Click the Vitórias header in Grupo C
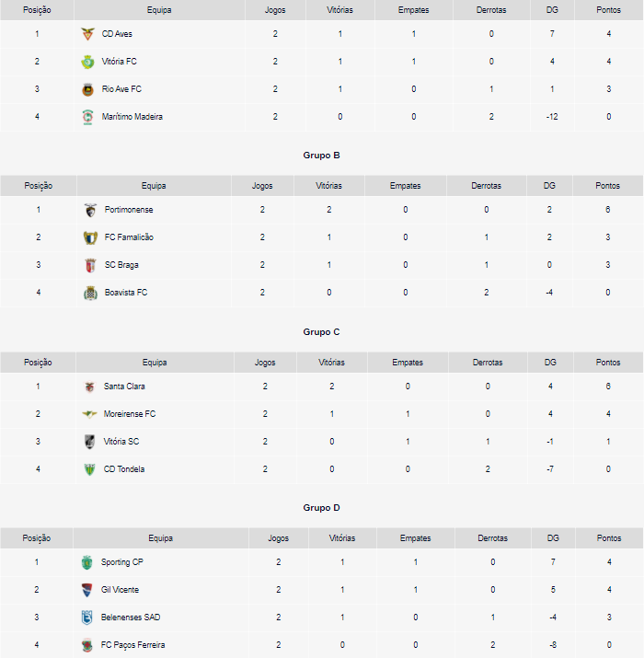644x658 pixels. point(331,363)
